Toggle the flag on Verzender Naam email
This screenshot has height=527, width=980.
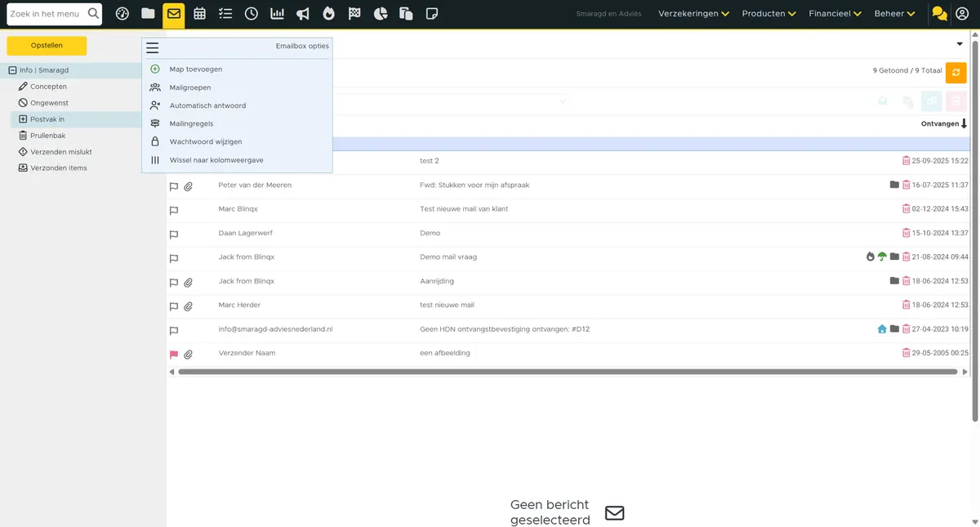point(174,355)
